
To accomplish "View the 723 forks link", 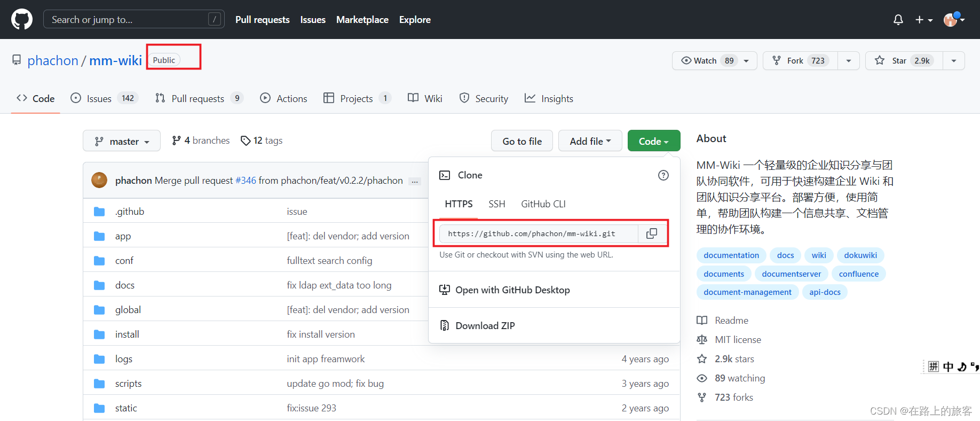I will pyautogui.click(x=725, y=397).
